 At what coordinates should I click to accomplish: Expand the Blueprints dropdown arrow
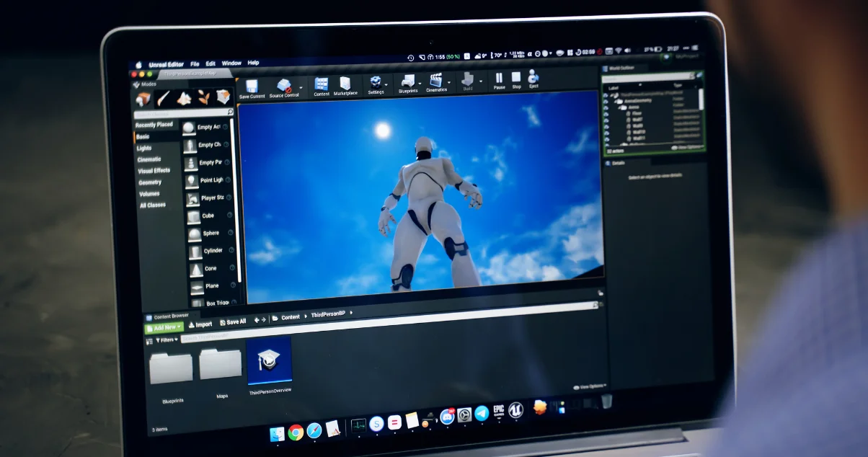click(x=421, y=82)
